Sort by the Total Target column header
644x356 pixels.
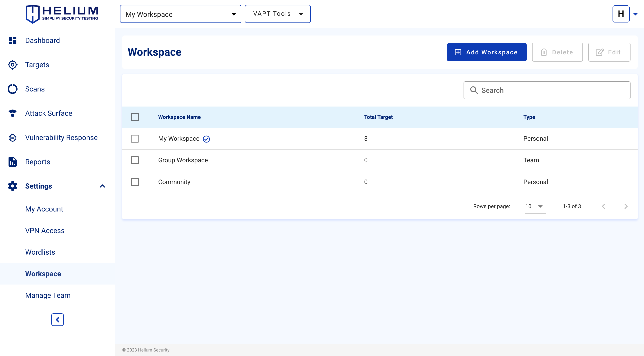pyautogui.click(x=378, y=117)
